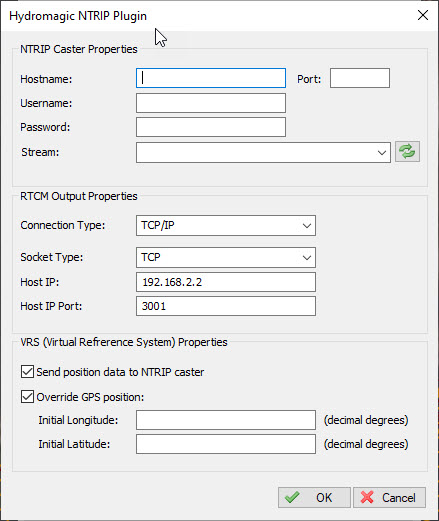Focus the Hostname input field
This screenshot has width=439, height=521.
click(211, 78)
